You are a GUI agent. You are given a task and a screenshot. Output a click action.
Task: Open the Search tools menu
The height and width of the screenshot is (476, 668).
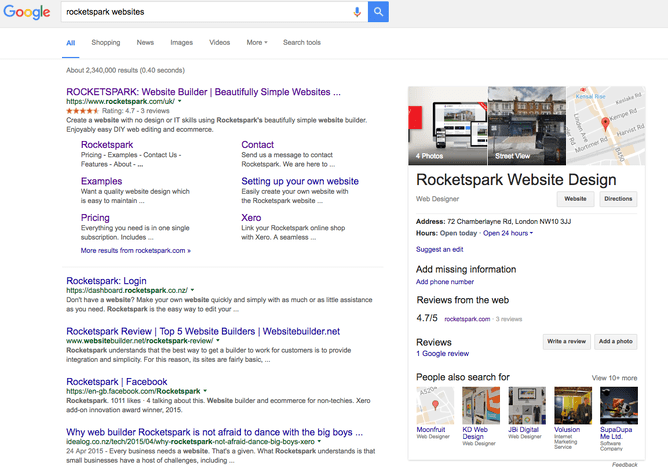(302, 43)
